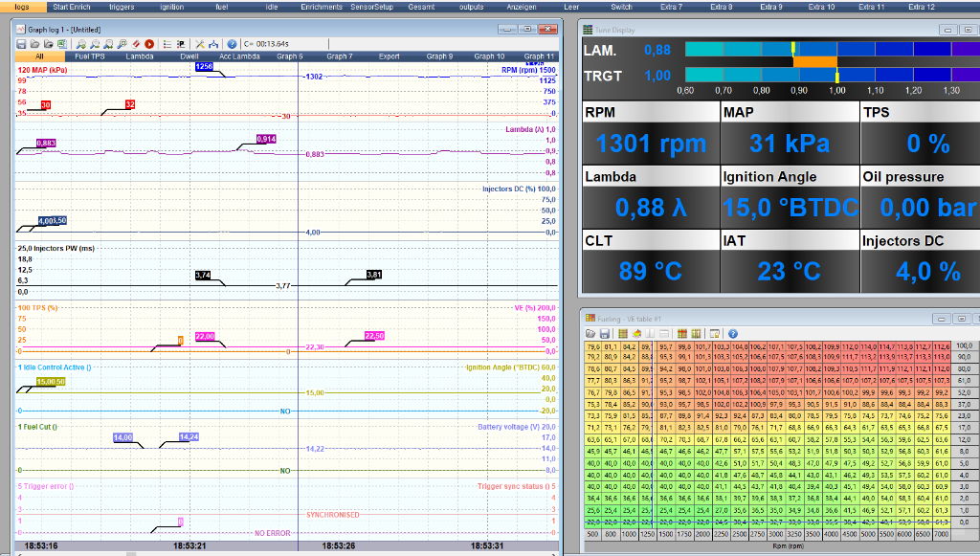Switch to the Export graph tab
The height and width of the screenshot is (556, 980).
coord(390,56)
